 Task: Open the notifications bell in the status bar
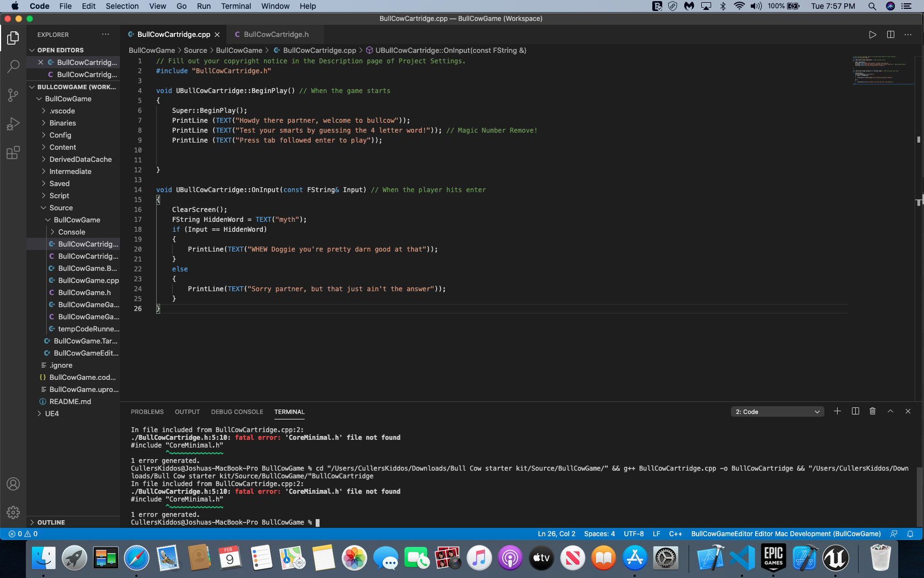pos(911,533)
